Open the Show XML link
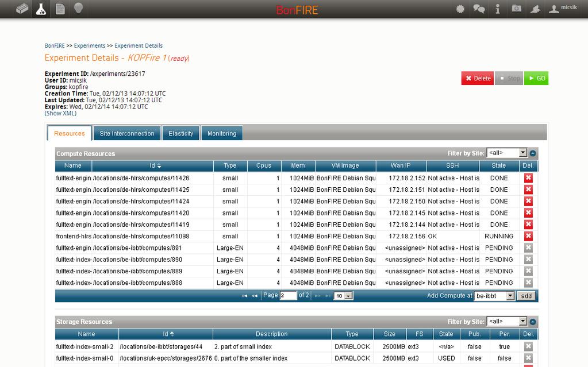 point(60,113)
